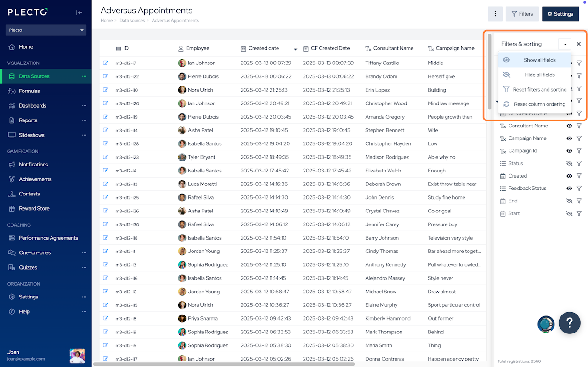
Task: Open the edit icon for row m3-d12-i10
Action: point(106,90)
